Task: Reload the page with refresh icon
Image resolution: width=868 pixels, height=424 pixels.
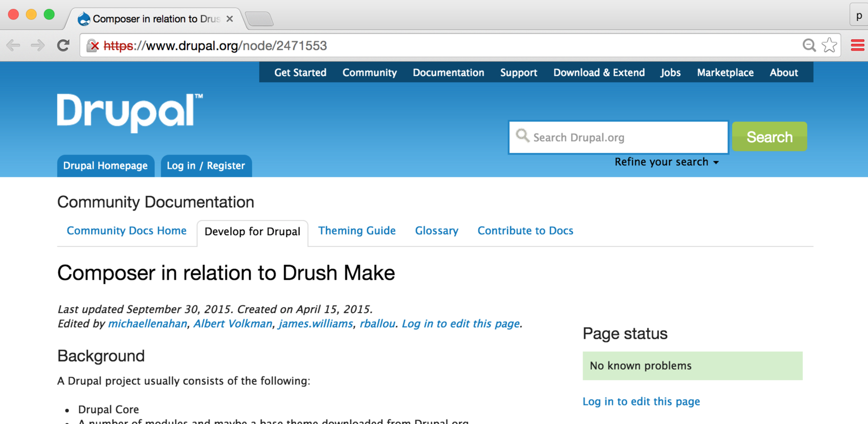Action: pos(63,46)
